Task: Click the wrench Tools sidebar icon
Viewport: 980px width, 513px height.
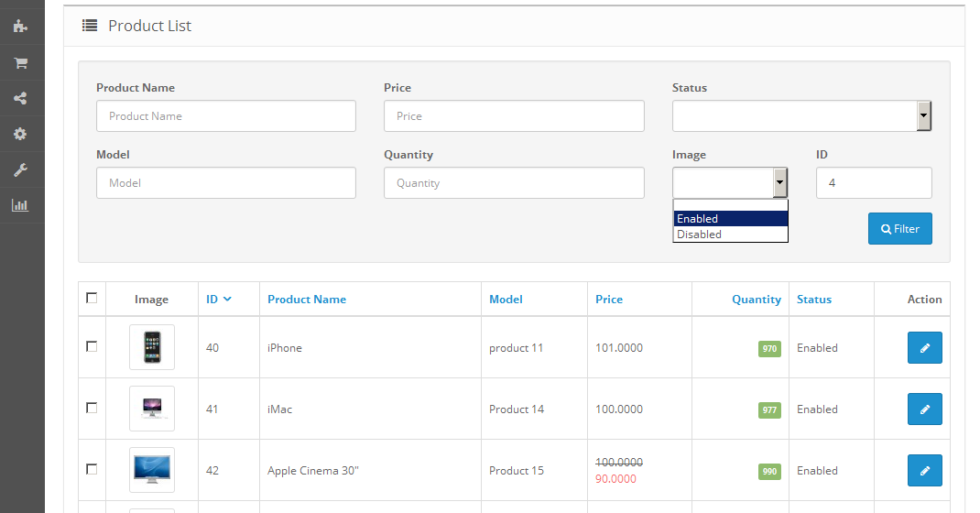Action: click(x=20, y=170)
